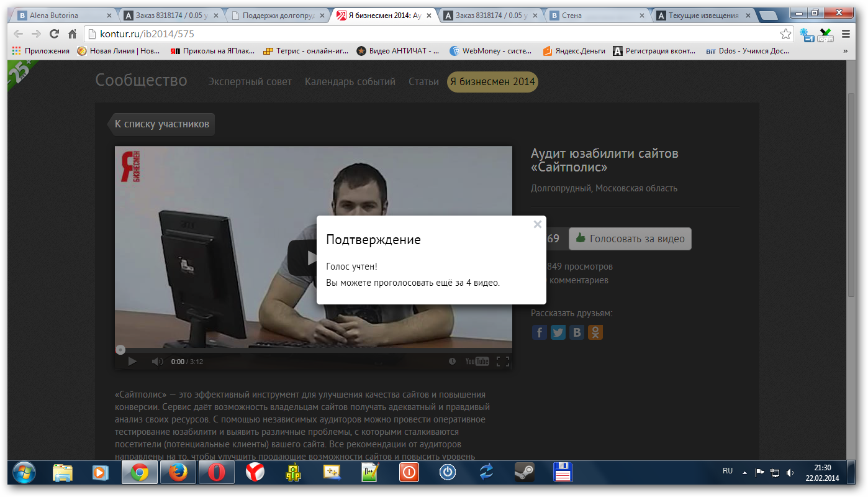Bookmark this page with the star icon
The width and height of the screenshot is (868, 497).
[x=786, y=34]
